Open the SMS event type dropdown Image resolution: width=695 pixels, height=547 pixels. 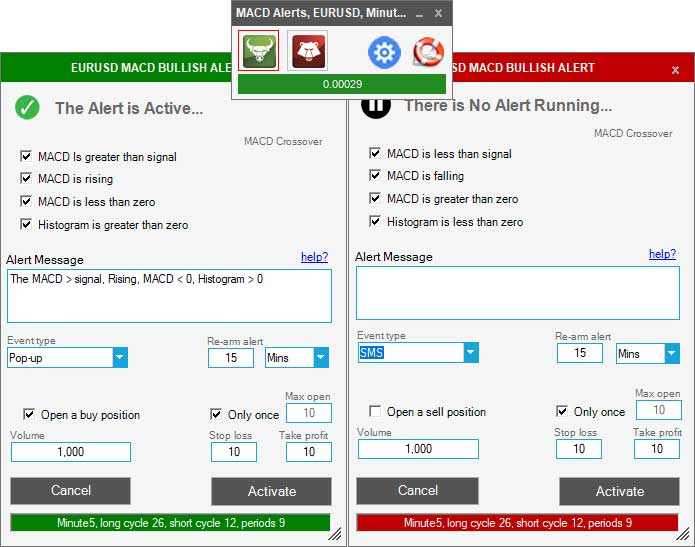click(x=471, y=353)
